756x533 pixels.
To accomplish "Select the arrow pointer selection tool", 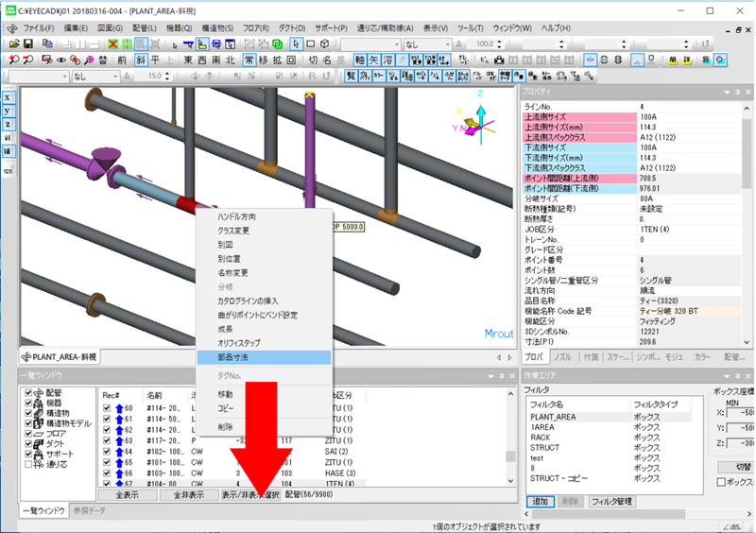I will [296, 43].
